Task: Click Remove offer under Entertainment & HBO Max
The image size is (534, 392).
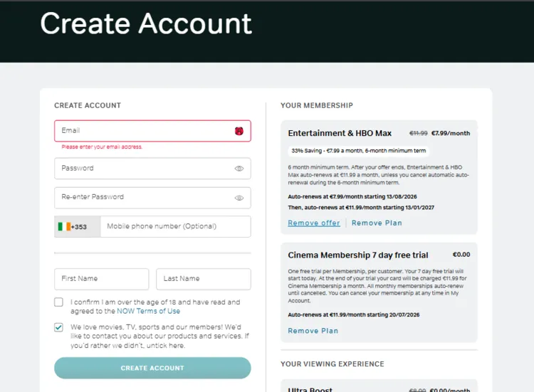Action: click(314, 223)
